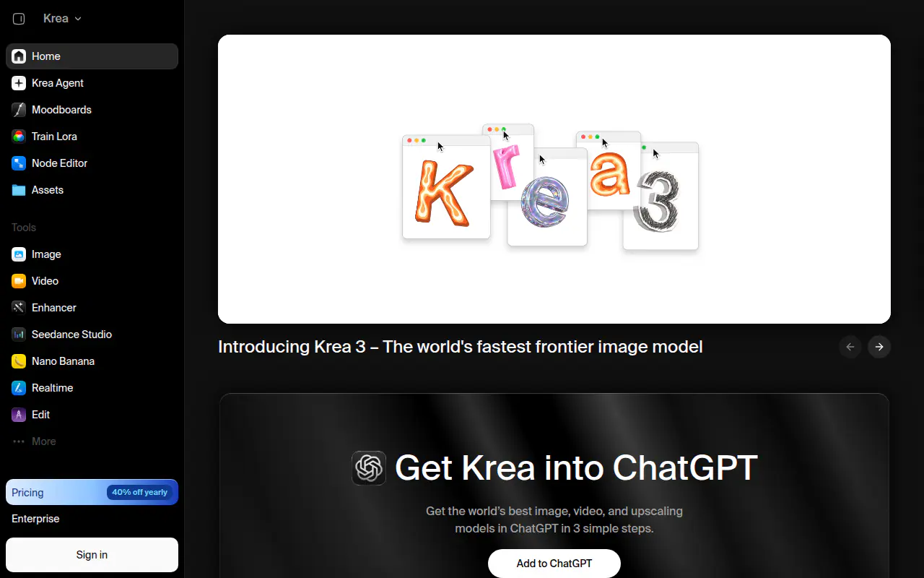This screenshot has width=924, height=578.
Task: Click the Get Krea into ChatGPT heading
Action: [x=576, y=467]
